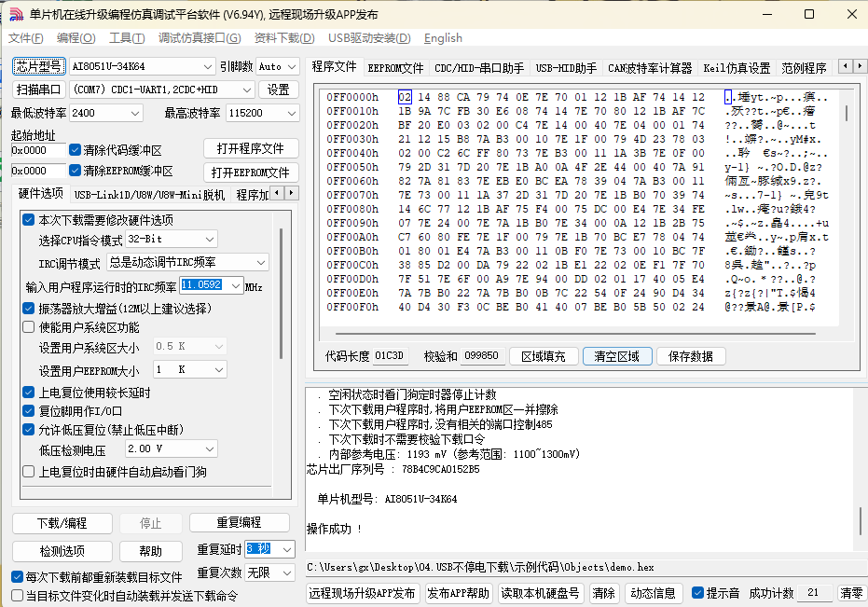
Task: Click 重复编程 button
Action: (x=239, y=522)
